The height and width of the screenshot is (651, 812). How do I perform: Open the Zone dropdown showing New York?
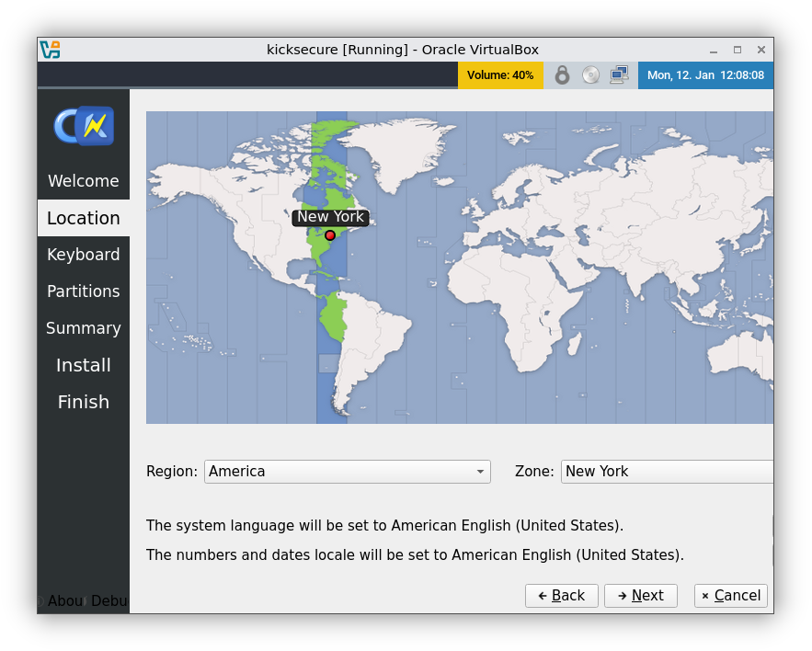click(x=667, y=471)
